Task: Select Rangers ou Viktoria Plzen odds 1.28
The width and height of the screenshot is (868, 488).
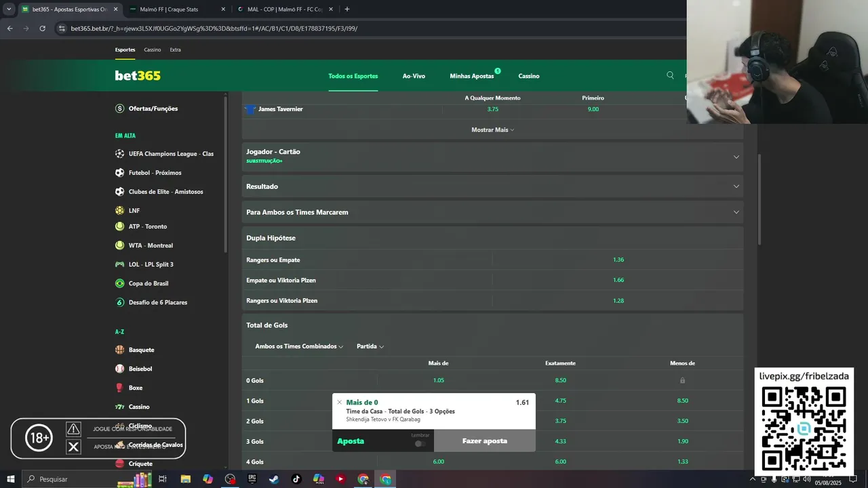Action: pos(618,300)
